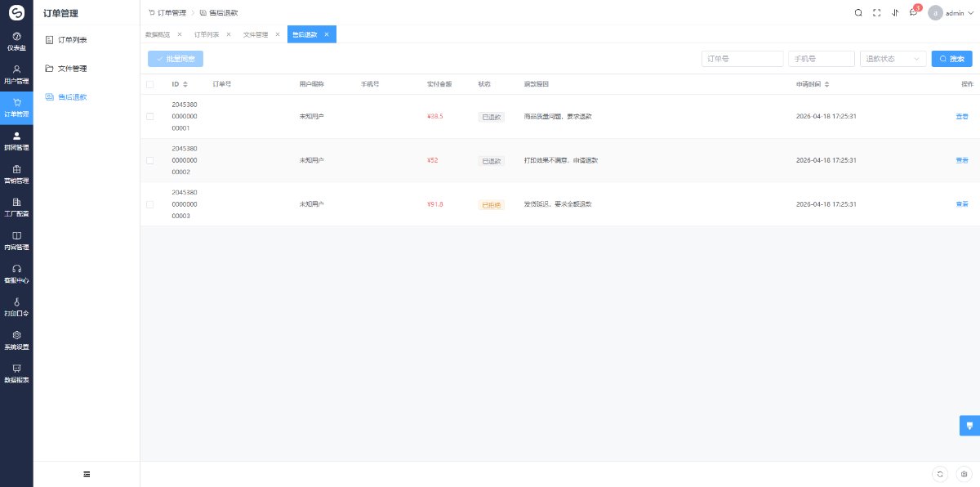Expand the admin user menu

tap(953, 12)
